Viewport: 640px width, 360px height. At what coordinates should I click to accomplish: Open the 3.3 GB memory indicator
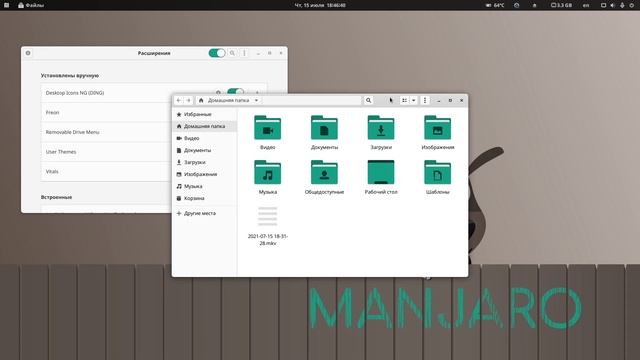click(561, 5)
